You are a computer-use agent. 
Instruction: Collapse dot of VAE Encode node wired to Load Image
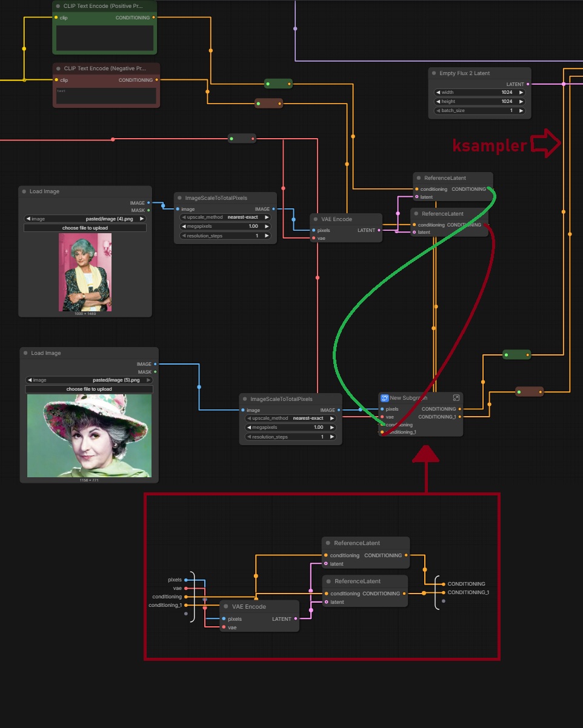coord(315,219)
